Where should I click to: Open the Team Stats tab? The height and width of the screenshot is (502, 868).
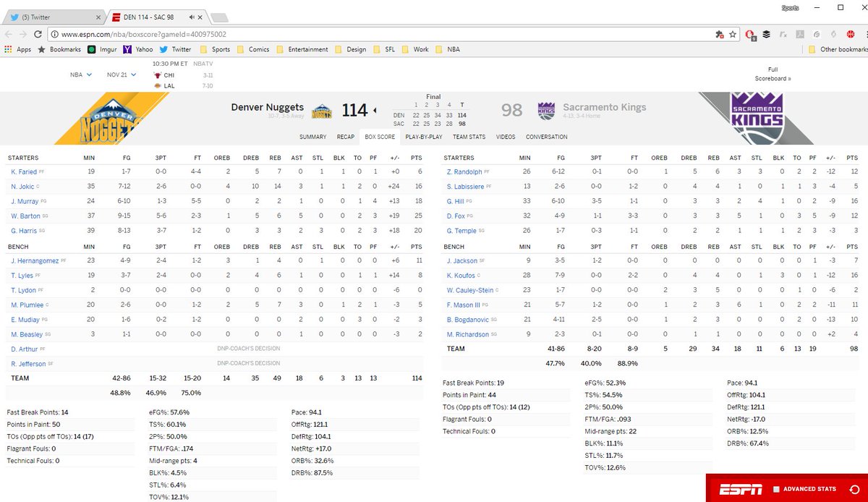coord(469,137)
